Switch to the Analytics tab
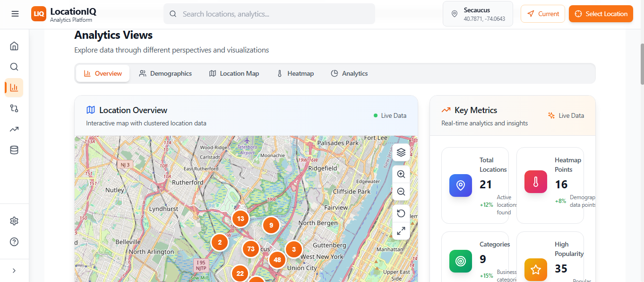Viewport: 644px width, 282px height. point(349,73)
